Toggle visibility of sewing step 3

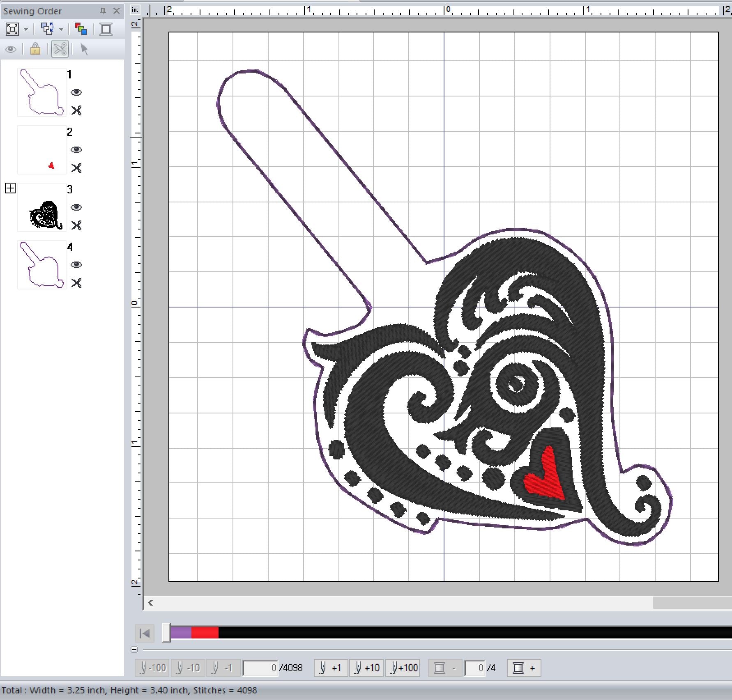(76, 207)
